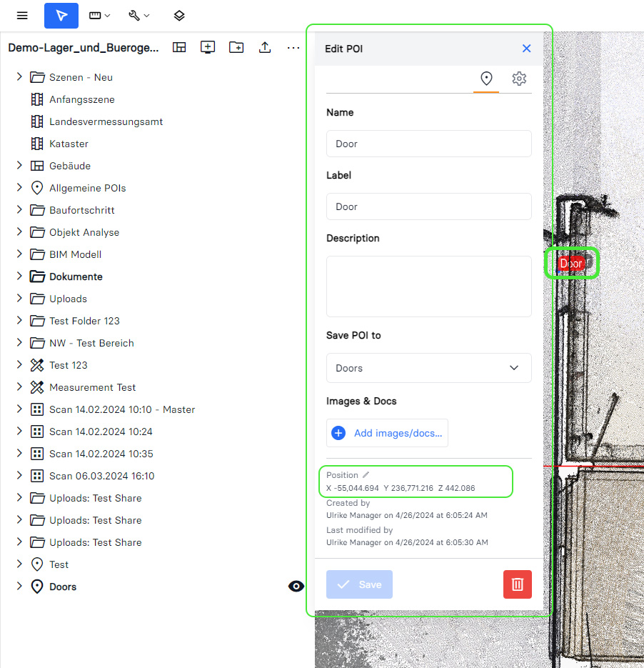Image resolution: width=644 pixels, height=668 pixels.
Task: Open the layers panel icon
Action: 179,16
